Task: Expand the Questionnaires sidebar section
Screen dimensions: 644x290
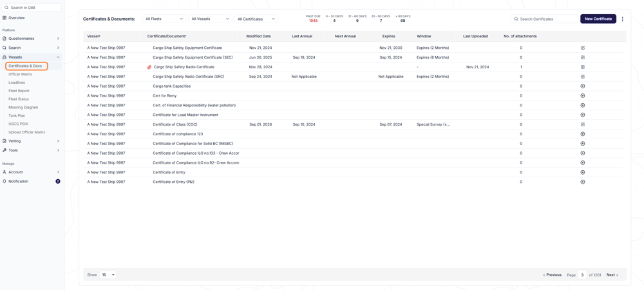Action: point(31,39)
